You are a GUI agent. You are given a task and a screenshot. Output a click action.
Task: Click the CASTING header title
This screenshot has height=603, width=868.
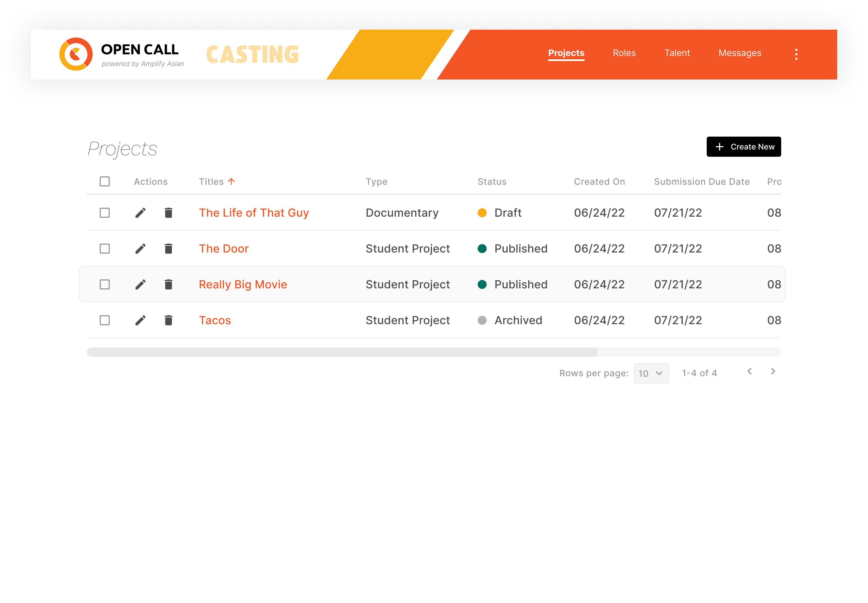tap(253, 54)
